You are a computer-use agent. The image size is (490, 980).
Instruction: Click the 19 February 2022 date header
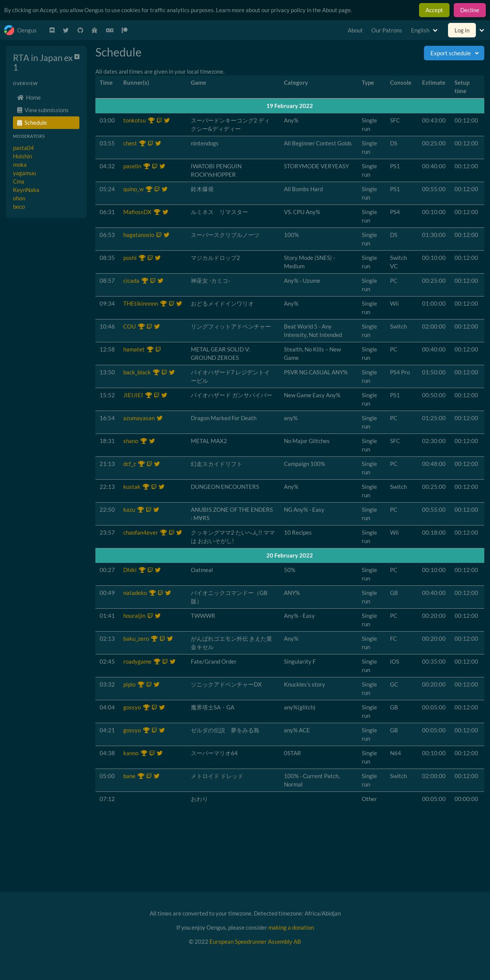pos(290,106)
